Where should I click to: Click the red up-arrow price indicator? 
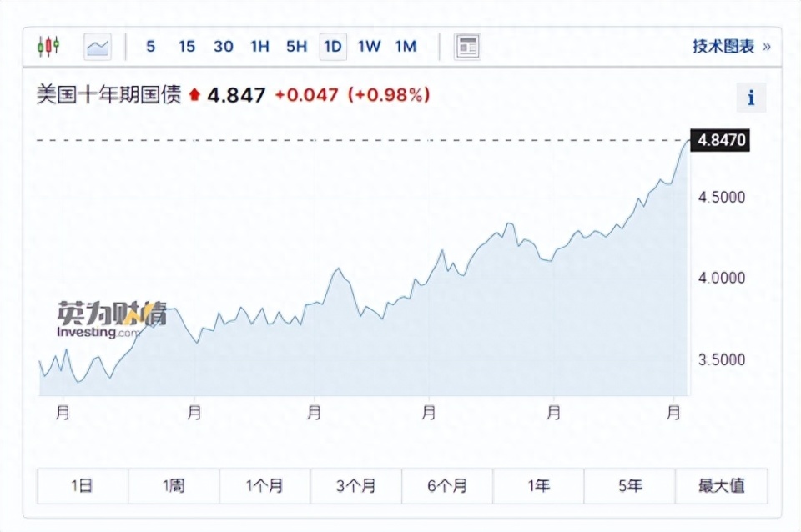tap(195, 95)
